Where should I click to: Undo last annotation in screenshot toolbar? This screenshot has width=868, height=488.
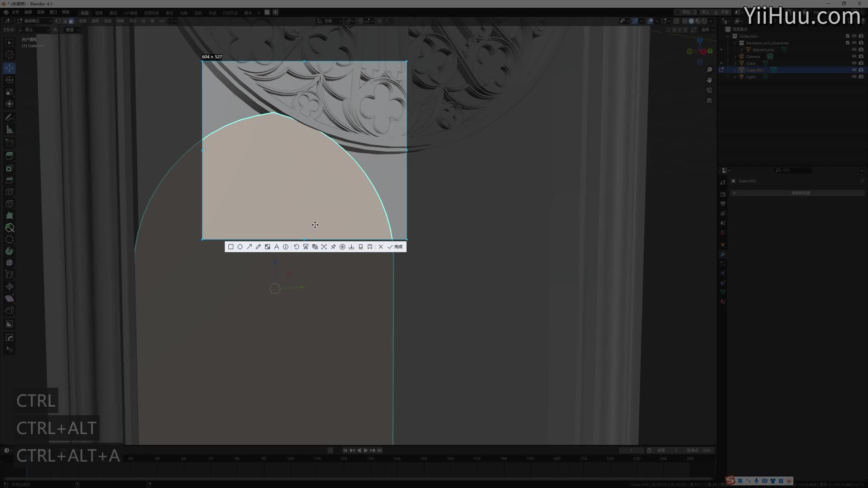297,247
